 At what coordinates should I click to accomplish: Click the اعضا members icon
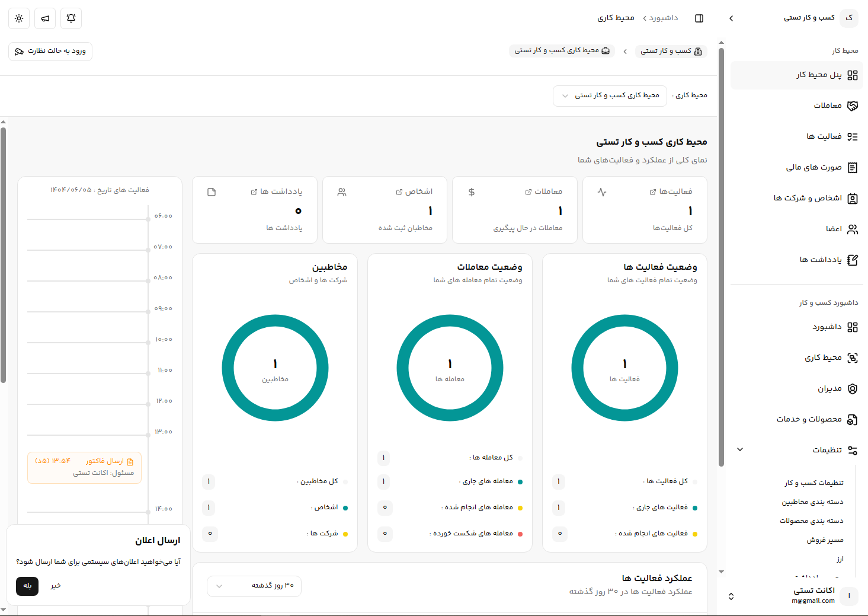click(x=853, y=229)
